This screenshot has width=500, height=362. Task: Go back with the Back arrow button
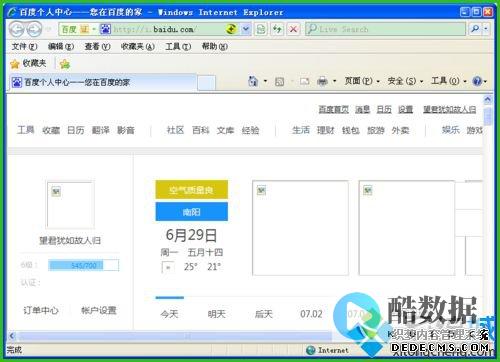16,29
